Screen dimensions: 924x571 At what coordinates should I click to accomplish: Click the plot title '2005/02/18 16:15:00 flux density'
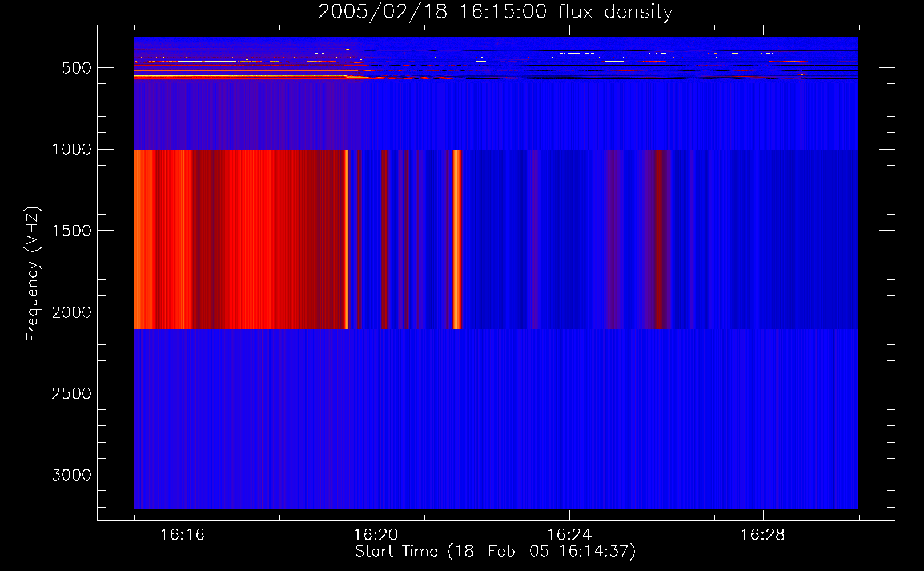coord(495,12)
